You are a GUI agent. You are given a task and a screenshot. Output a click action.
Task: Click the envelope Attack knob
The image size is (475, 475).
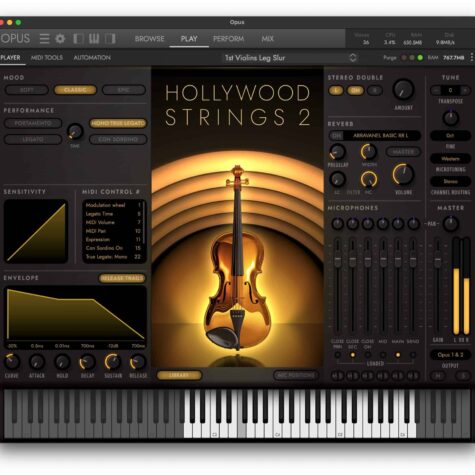click(x=37, y=362)
